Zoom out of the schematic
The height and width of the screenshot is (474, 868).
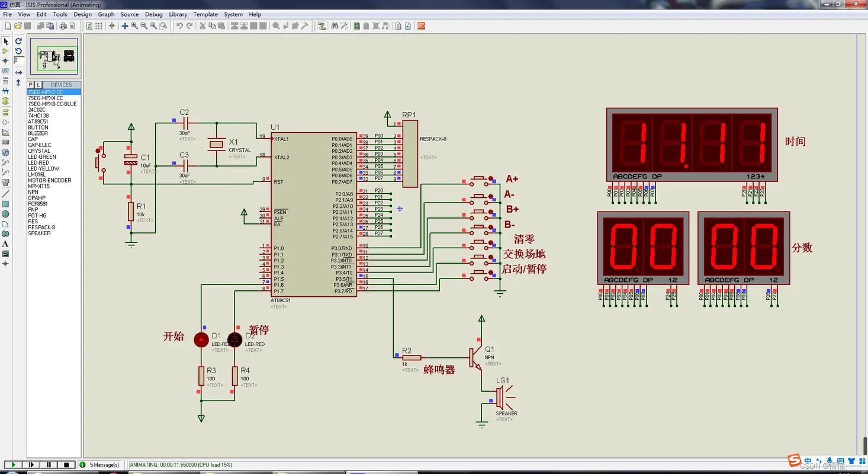pyautogui.click(x=144, y=26)
